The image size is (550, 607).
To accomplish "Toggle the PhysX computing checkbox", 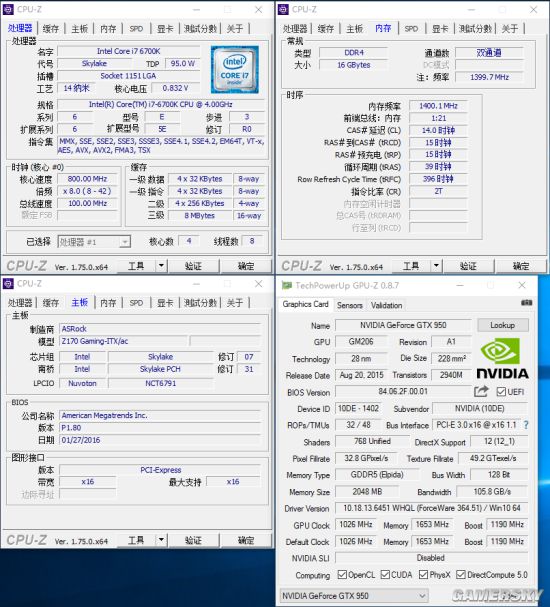I will 423,574.
